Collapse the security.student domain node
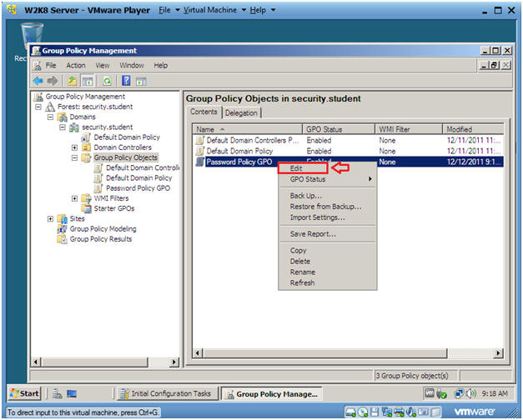The width and height of the screenshot is (523, 420). tap(63, 127)
